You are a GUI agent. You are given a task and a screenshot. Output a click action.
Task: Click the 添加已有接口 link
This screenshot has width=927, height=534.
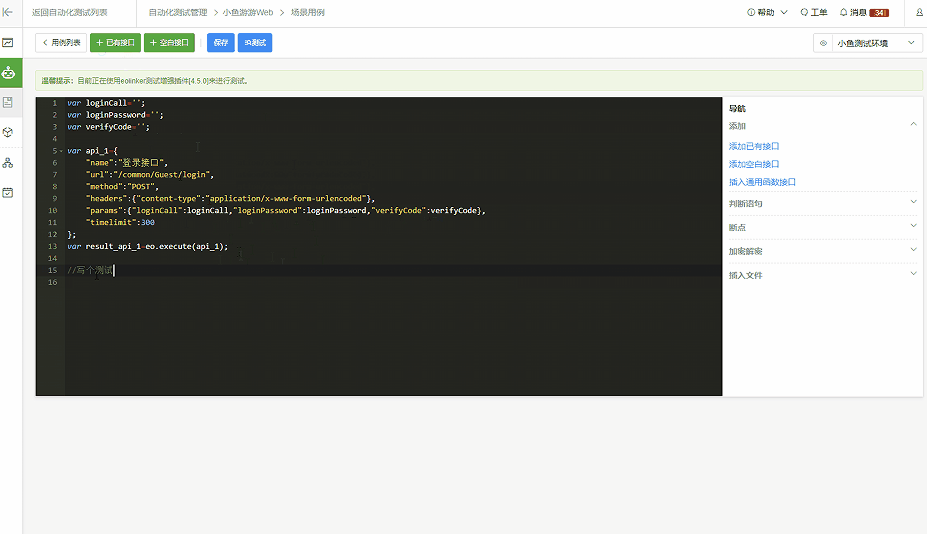click(x=754, y=146)
